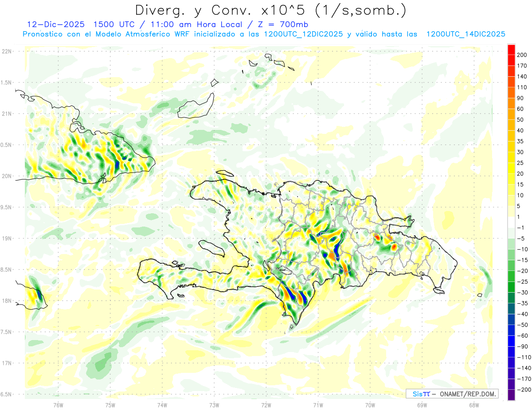Click the 'Z = 700mb' level text
Screen dimensions: 532x411
click(279, 24)
